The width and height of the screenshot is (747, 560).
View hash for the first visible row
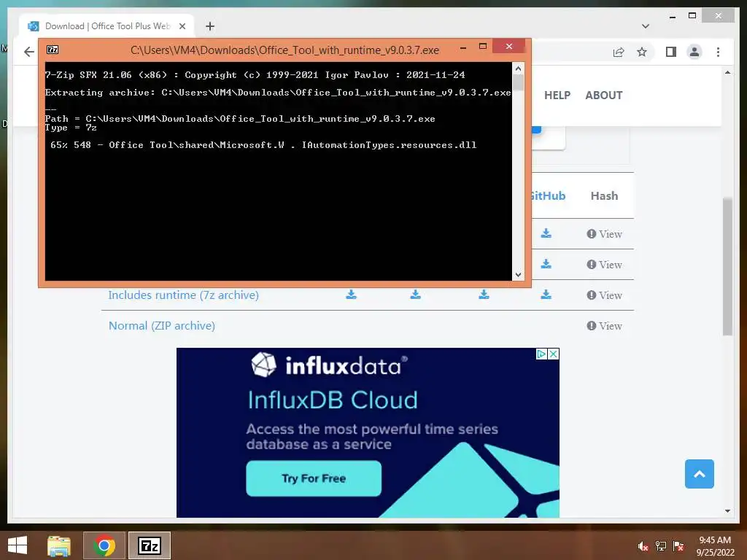(604, 234)
